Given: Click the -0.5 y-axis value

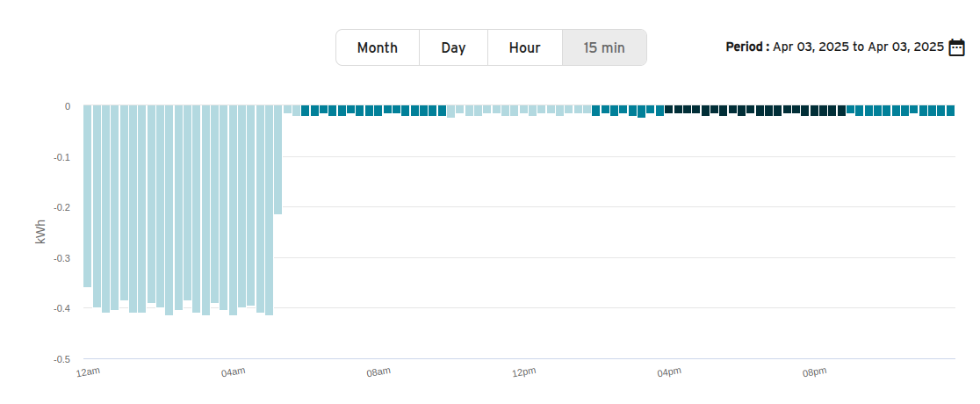Looking at the screenshot, I should [61, 359].
